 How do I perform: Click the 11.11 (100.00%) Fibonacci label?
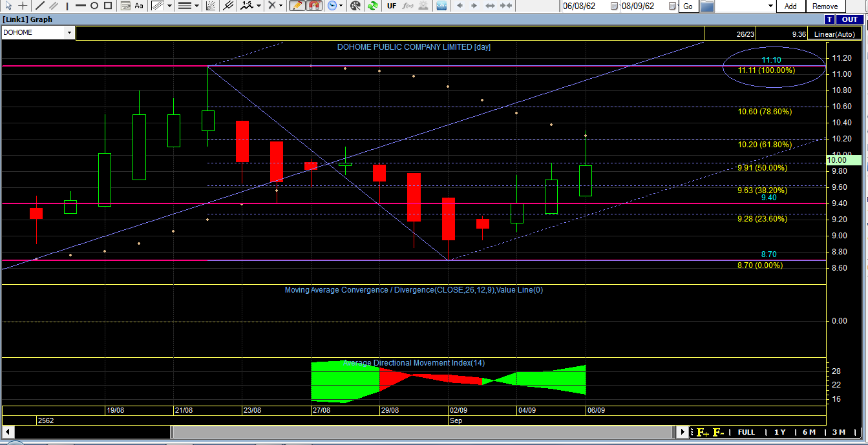point(766,70)
